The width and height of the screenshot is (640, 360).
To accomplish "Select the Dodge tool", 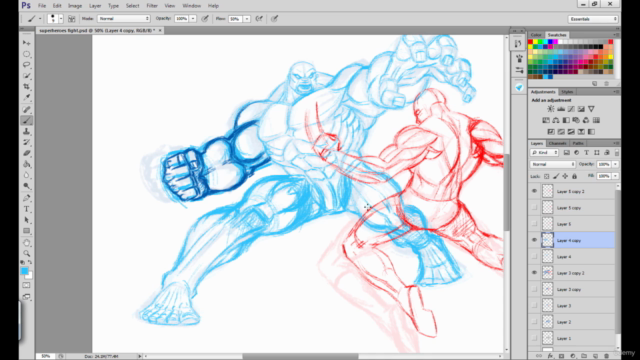I will pyautogui.click(x=27, y=186).
